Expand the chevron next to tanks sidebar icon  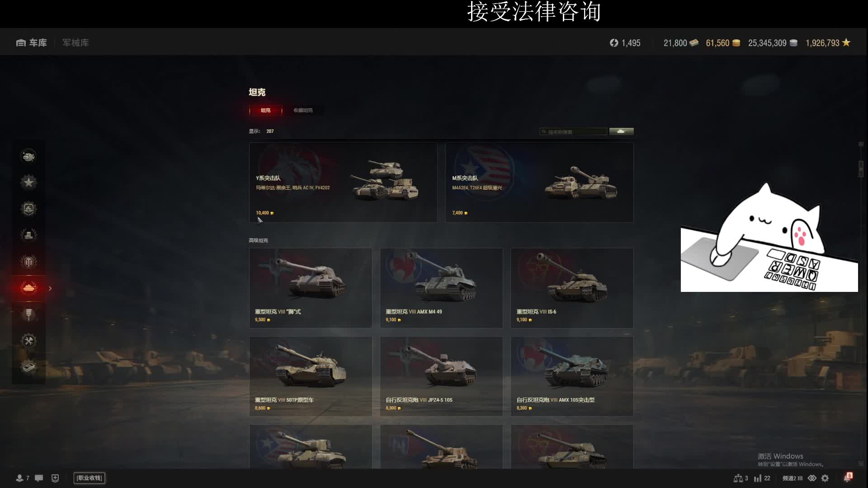[x=50, y=288]
